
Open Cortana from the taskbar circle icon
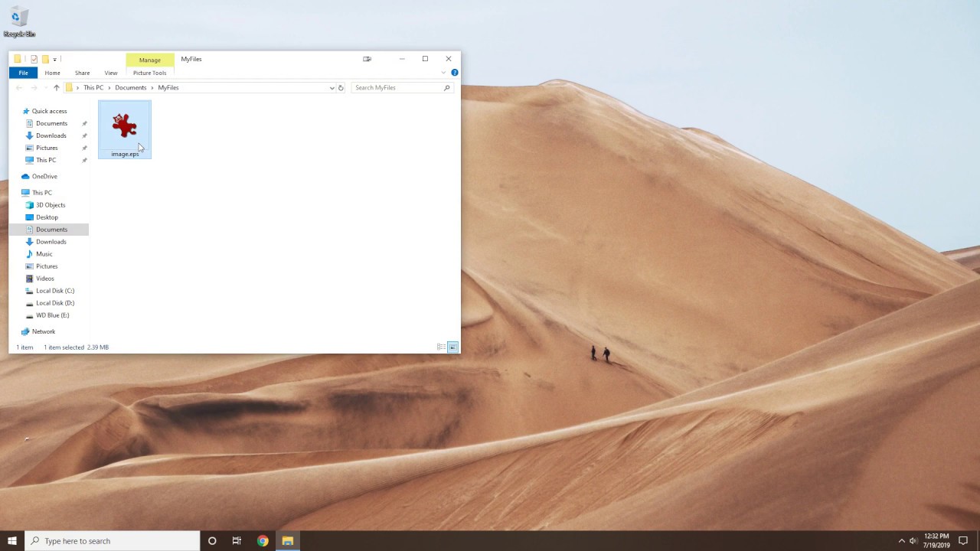pos(212,541)
